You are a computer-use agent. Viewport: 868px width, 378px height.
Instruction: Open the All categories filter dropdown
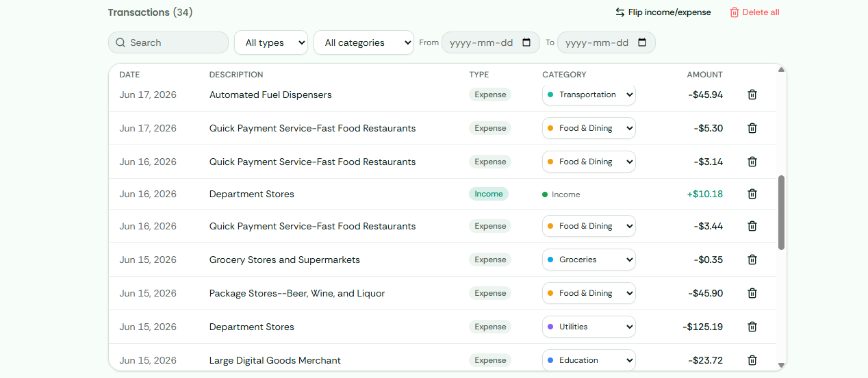click(x=363, y=42)
